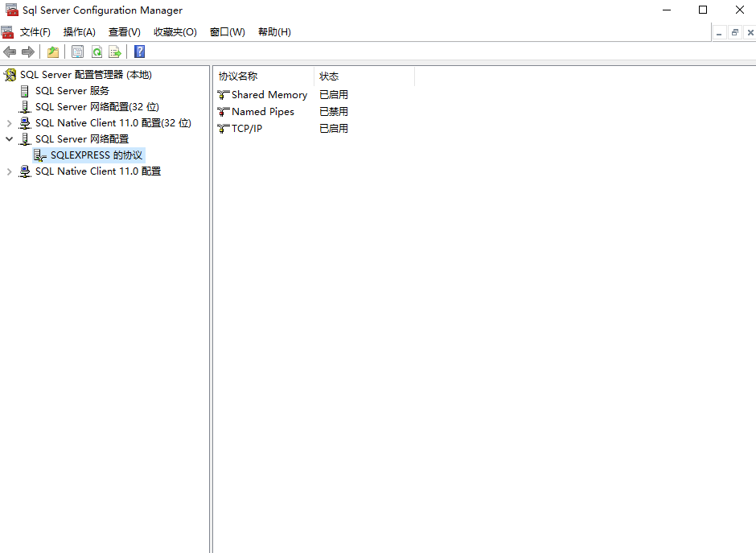This screenshot has height=553, width=756.
Task: Collapse the SQL Server 网络配置 node
Action: coord(8,138)
